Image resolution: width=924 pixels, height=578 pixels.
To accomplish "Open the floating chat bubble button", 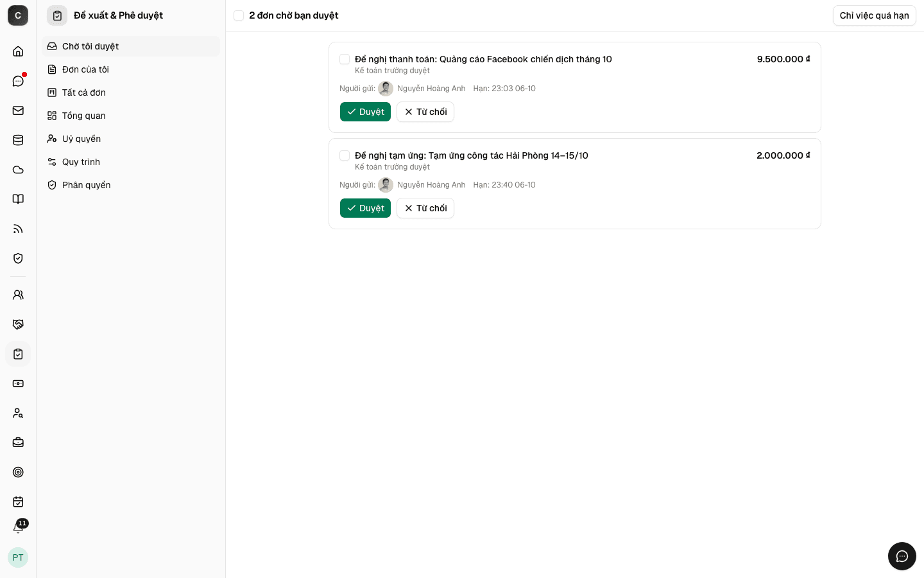I will tap(902, 556).
